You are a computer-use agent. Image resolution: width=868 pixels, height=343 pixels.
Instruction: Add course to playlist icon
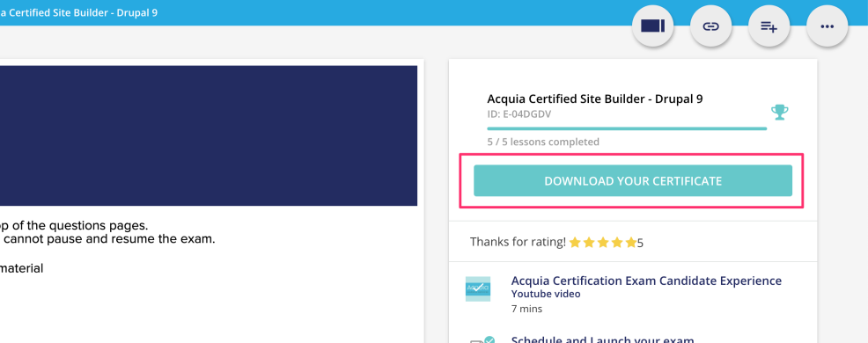(x=769, y=26)
